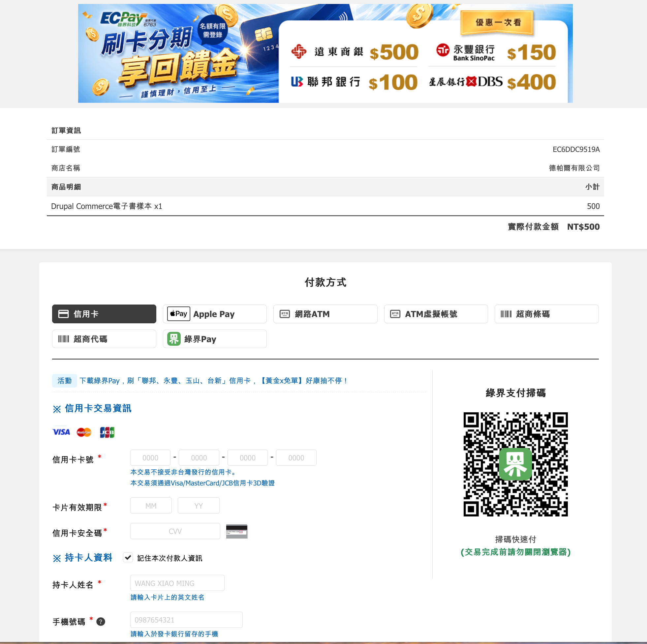Choose 超商條碼 payment method
Viewport: 647px width, 644px height.
(546, 314)
